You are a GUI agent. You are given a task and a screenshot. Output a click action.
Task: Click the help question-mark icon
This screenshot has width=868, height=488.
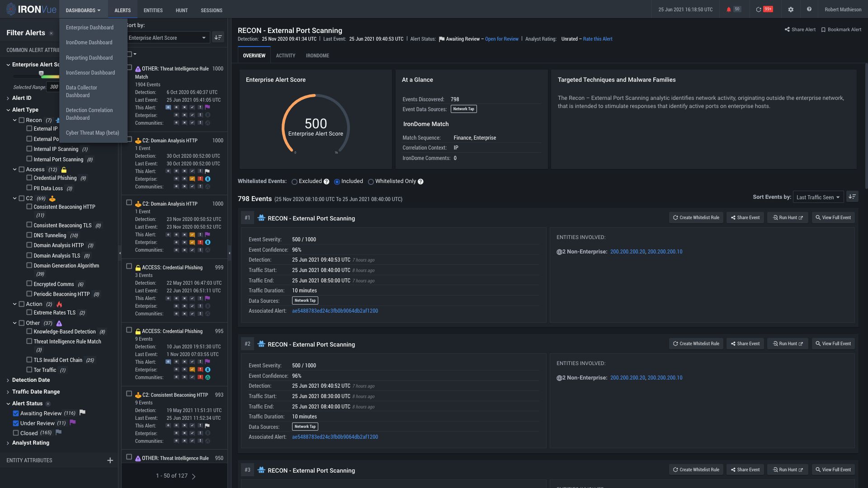pos(809,9)
